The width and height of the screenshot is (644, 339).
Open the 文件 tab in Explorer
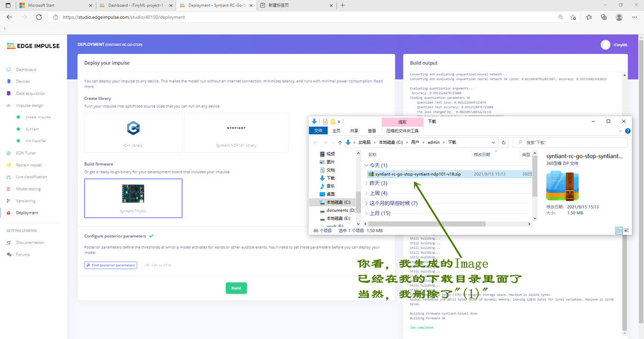pos(318,131)
